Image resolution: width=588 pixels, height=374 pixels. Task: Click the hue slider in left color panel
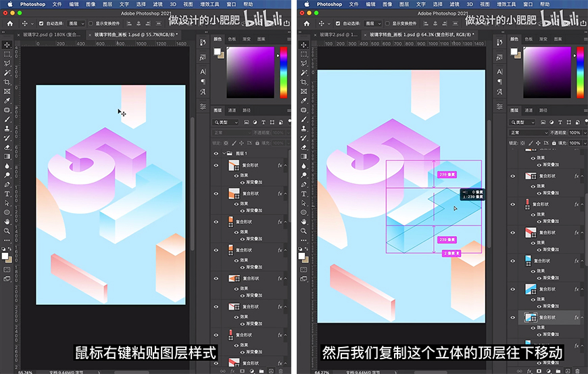tap(283, 72)
